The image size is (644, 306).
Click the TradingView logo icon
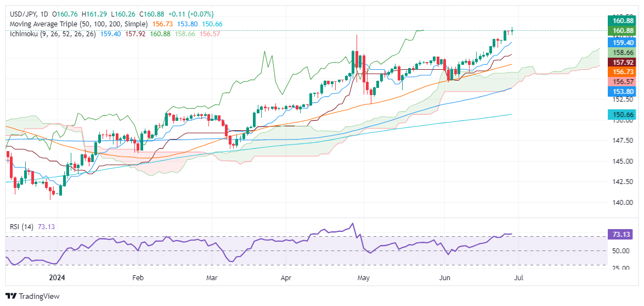tap(10, 296)
